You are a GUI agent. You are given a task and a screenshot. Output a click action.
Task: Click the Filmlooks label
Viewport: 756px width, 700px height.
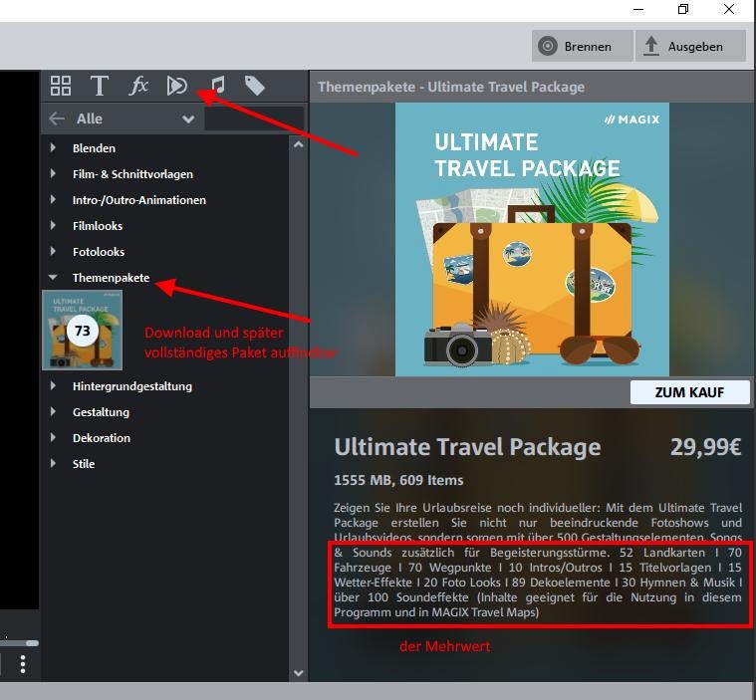(98, 226)
